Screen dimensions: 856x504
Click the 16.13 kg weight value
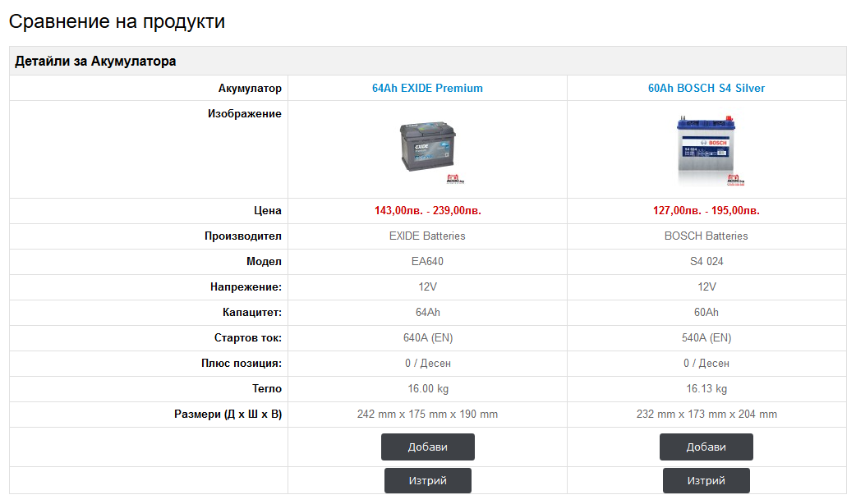point(706,389)
